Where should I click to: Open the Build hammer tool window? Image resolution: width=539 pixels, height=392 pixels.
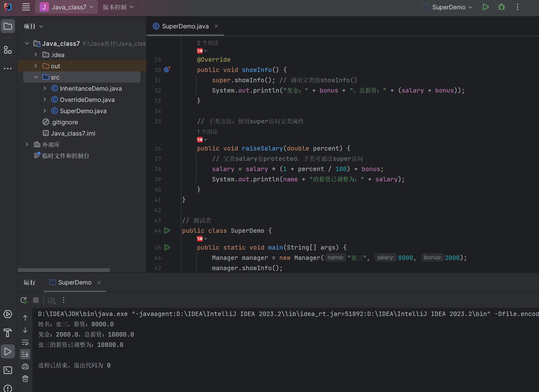pyautogui.click(x=8, y=333)
